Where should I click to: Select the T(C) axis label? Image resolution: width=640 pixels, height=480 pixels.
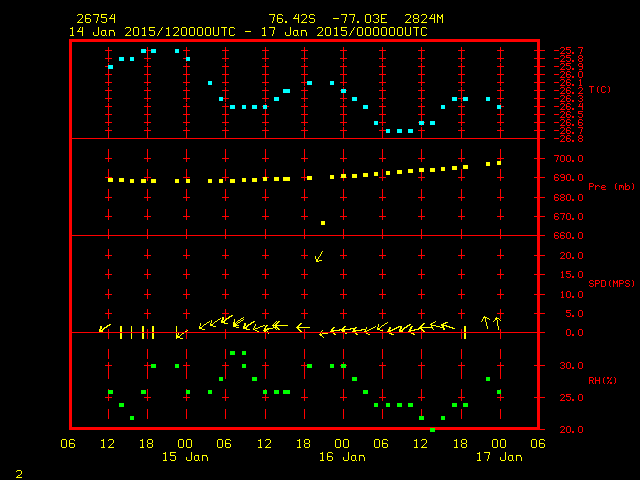[600, 89]
